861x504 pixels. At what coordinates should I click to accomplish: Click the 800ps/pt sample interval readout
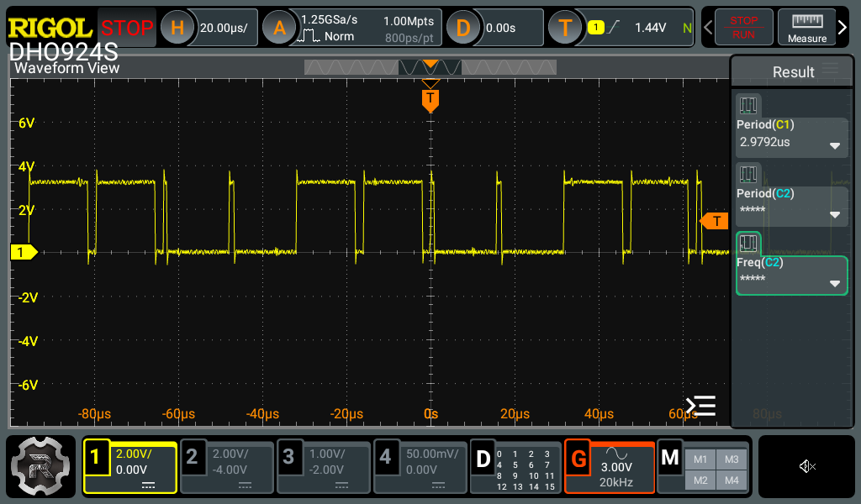[409, 38]
